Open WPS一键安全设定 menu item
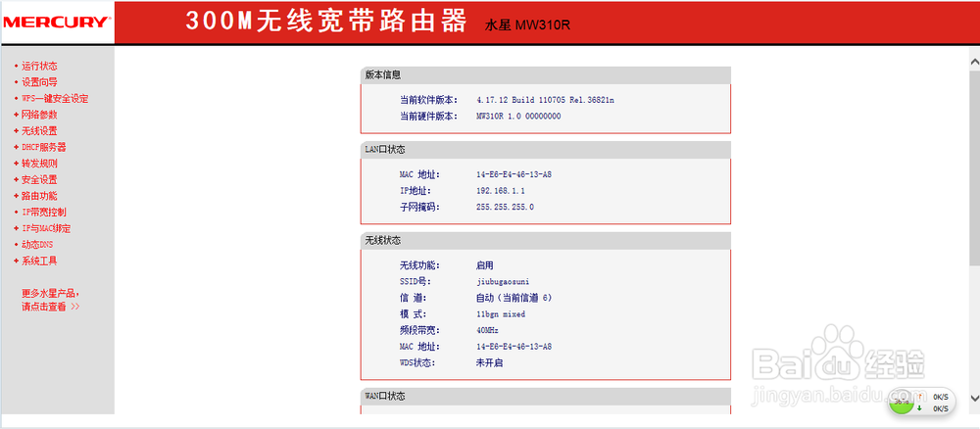980x429 pixels. tap(55, 98)
